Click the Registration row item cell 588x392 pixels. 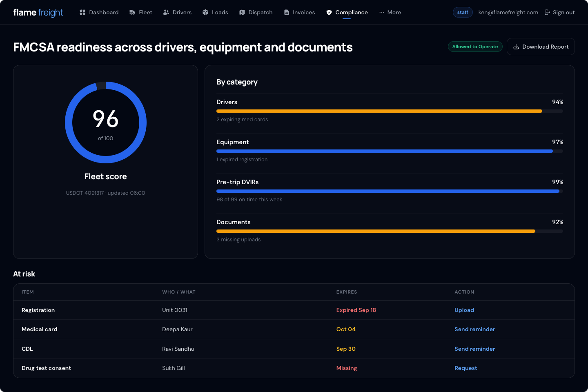pos(38,310)
